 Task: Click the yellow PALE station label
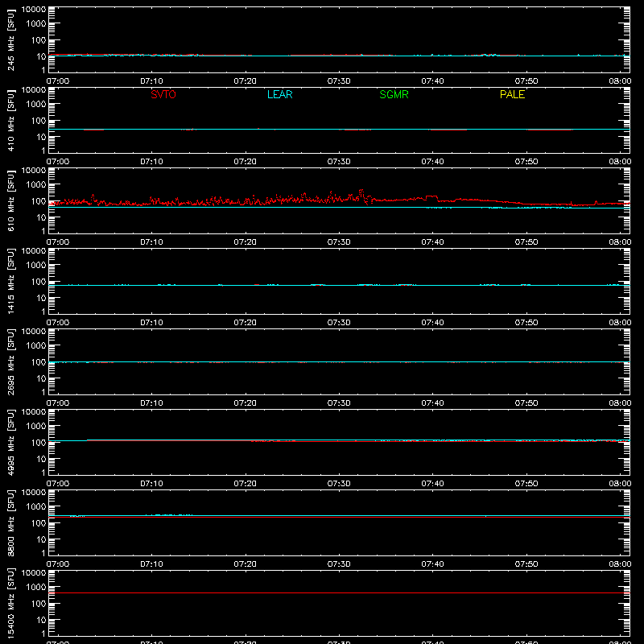[x=512, y=94]
